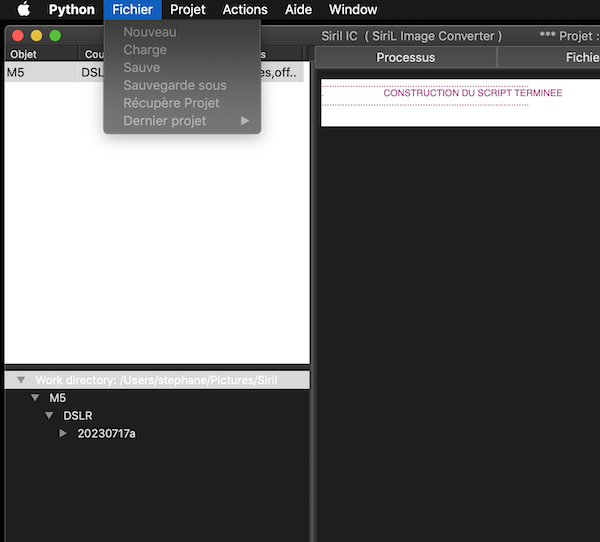Open the Projet menu

tap(188, 10)
